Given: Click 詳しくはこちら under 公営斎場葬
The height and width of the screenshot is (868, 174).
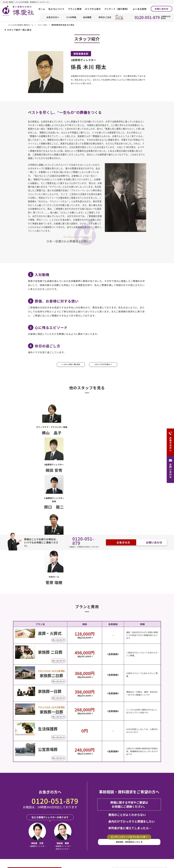Looking at the screenshot, I should click(x=58, y=758).
